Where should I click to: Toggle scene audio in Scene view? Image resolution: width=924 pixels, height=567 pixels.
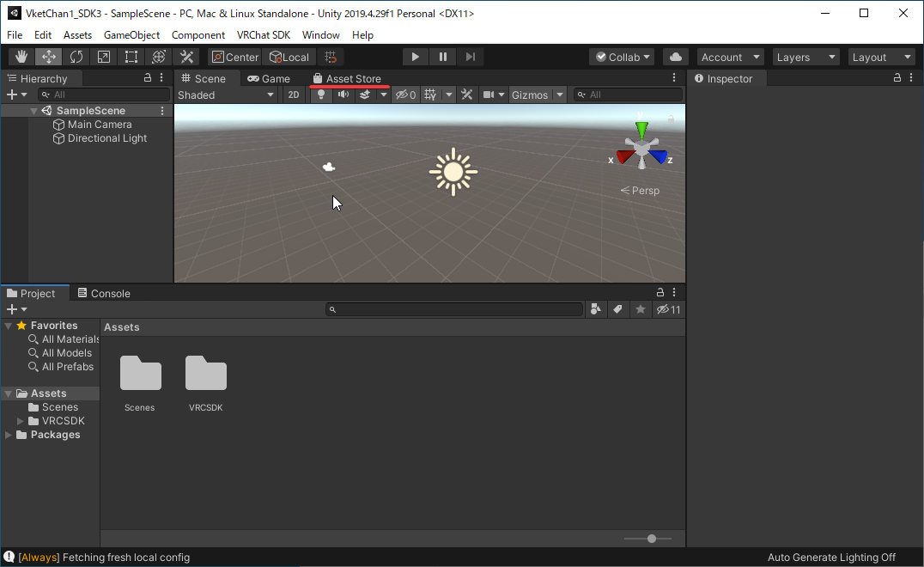pyautogui.click(x=343, y=94)
